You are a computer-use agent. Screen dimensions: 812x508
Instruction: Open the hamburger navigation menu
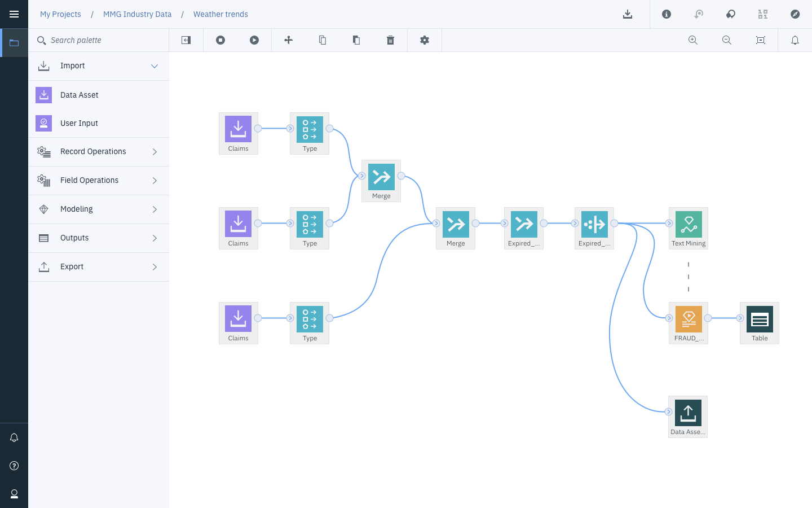click(x=14, y=14)
